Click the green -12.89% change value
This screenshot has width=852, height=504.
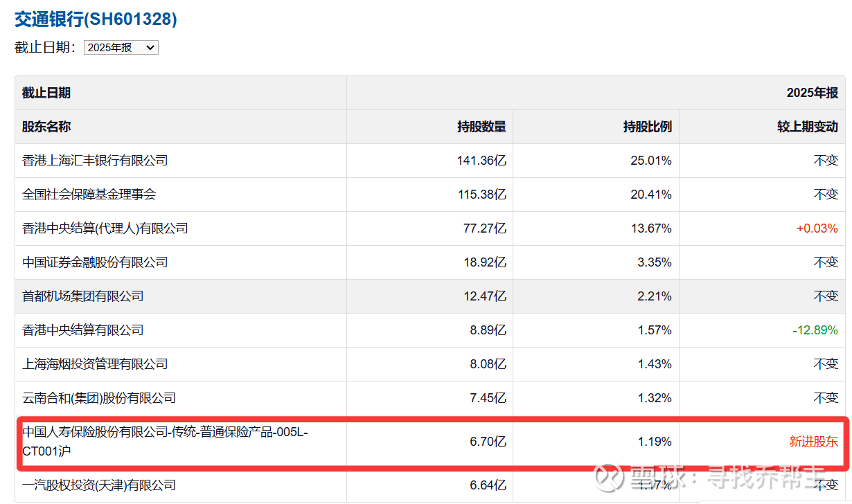(815, 330)
